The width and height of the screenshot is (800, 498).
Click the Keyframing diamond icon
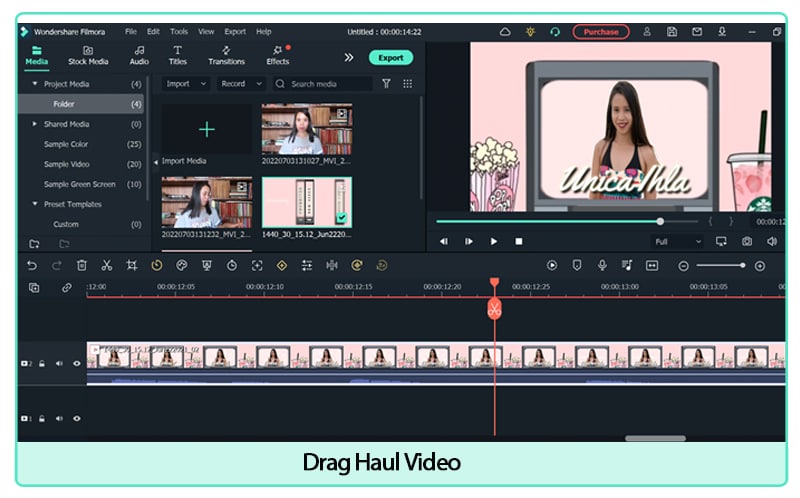click(x=282, y=265)
